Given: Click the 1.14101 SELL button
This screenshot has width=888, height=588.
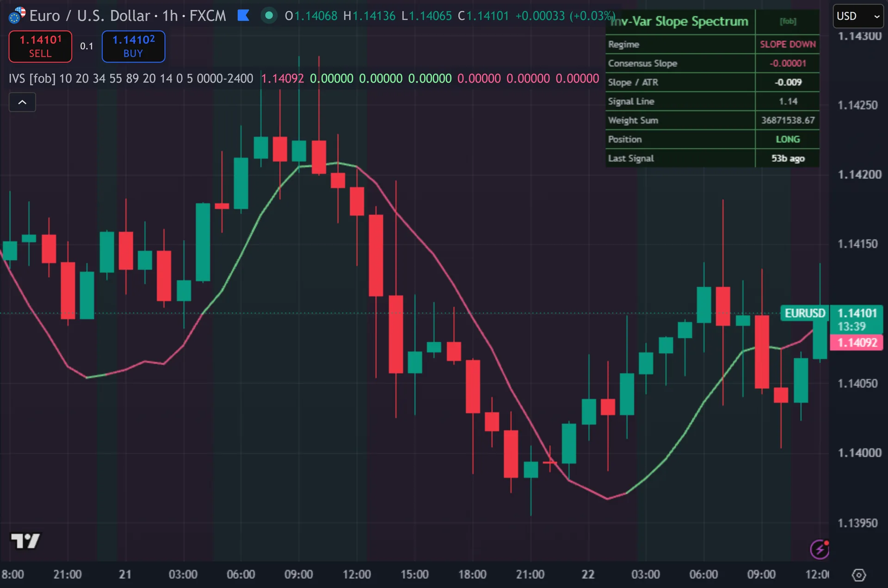Looking at the screenshot, I should coord(40,46).
